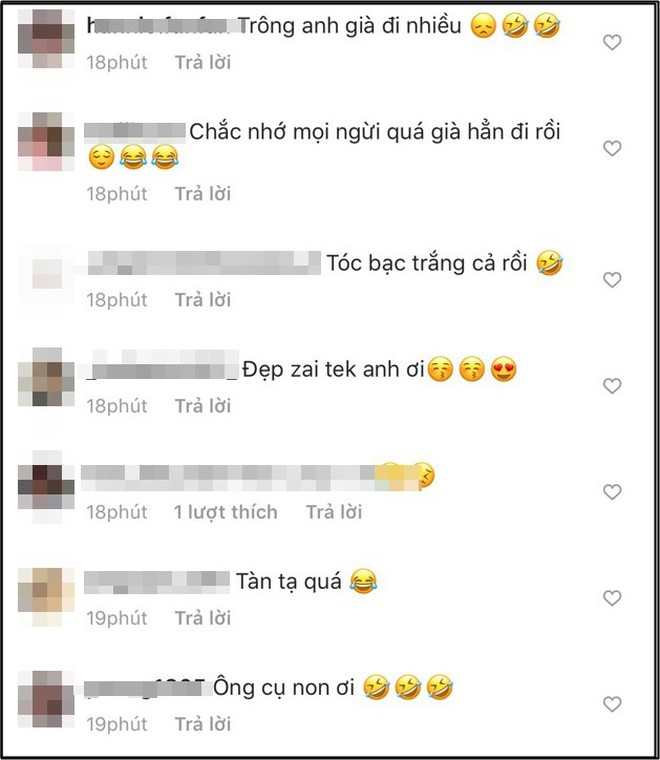Reply to 'Chắc nhớ mọi ngừi' comment

pos(203,194)
